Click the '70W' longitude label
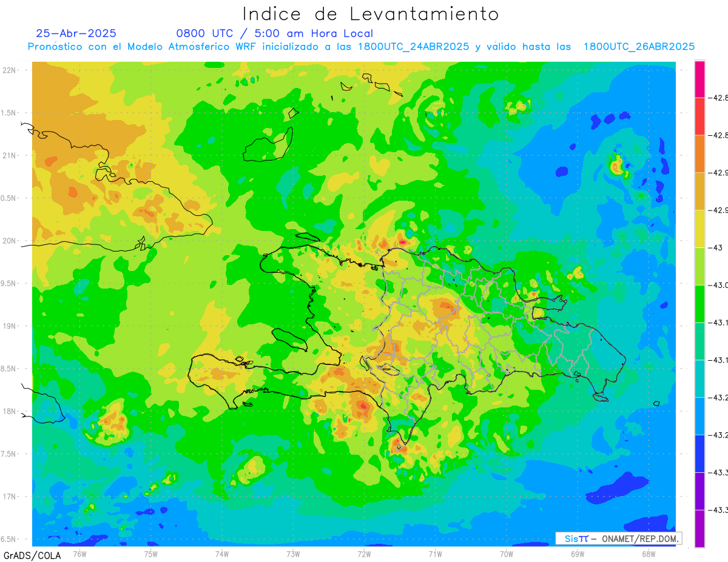The image size is (728, 562). [x=507, y=553]
